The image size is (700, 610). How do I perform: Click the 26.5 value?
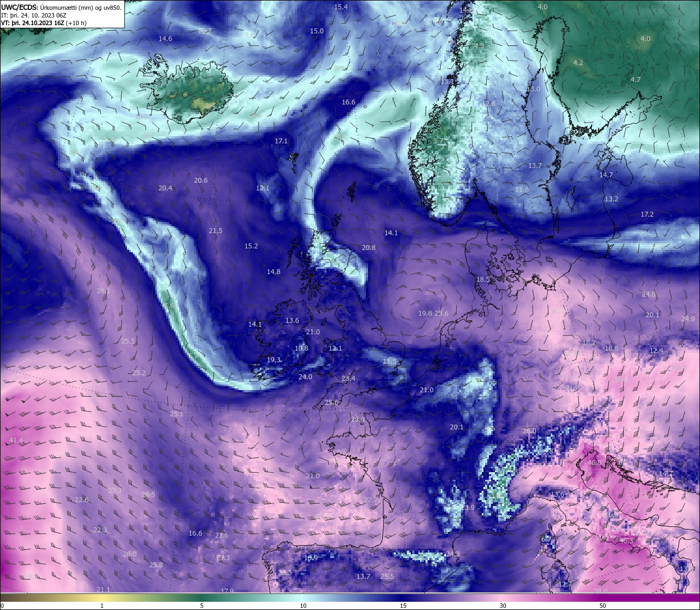click(x=148, y=495)
